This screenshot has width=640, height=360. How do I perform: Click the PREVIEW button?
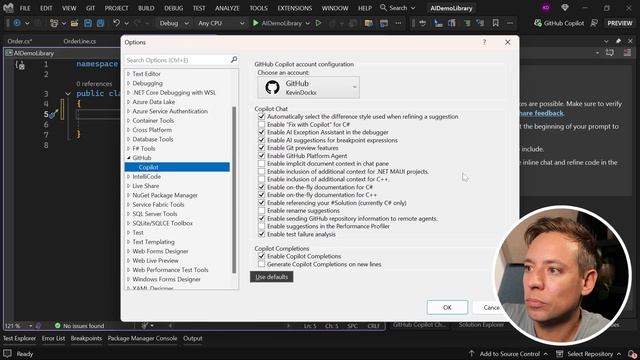point(620,23)
